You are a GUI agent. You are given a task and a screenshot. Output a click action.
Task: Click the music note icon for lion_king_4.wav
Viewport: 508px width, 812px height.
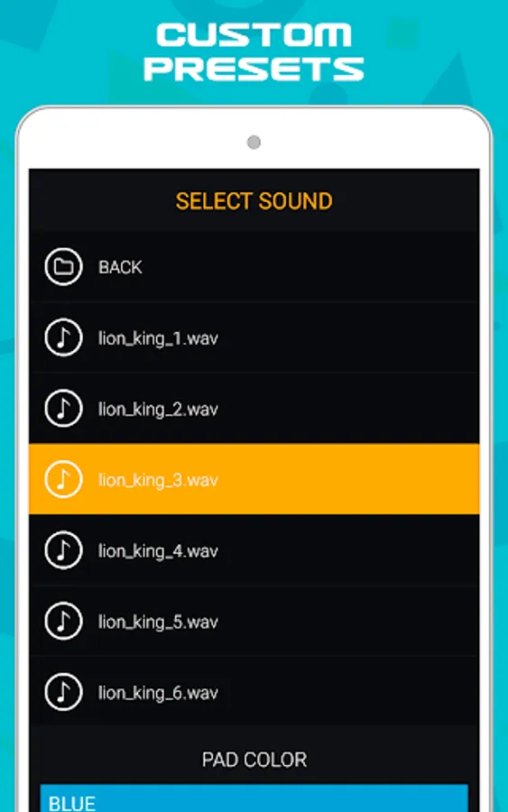click(63, 550)
